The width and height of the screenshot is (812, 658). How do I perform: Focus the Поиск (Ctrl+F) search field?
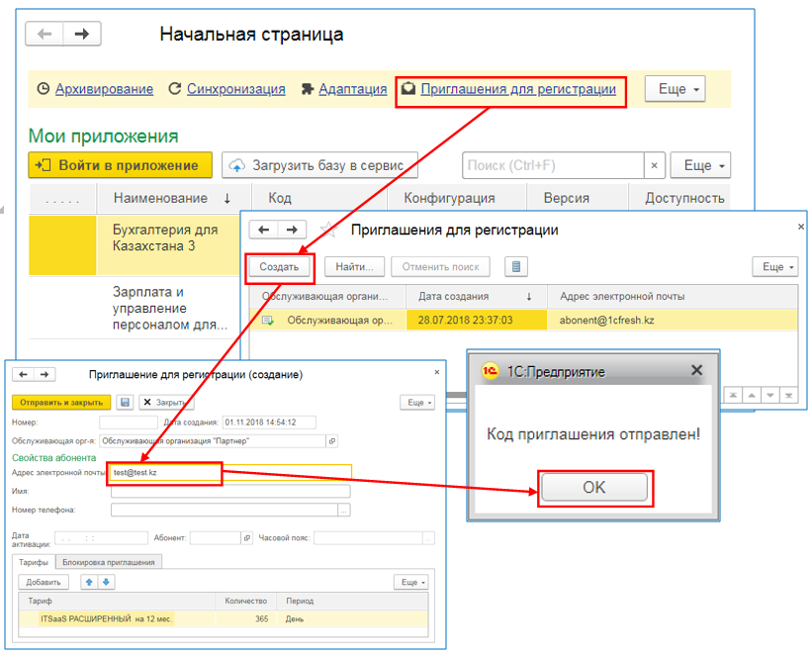[x=553, y=165]
